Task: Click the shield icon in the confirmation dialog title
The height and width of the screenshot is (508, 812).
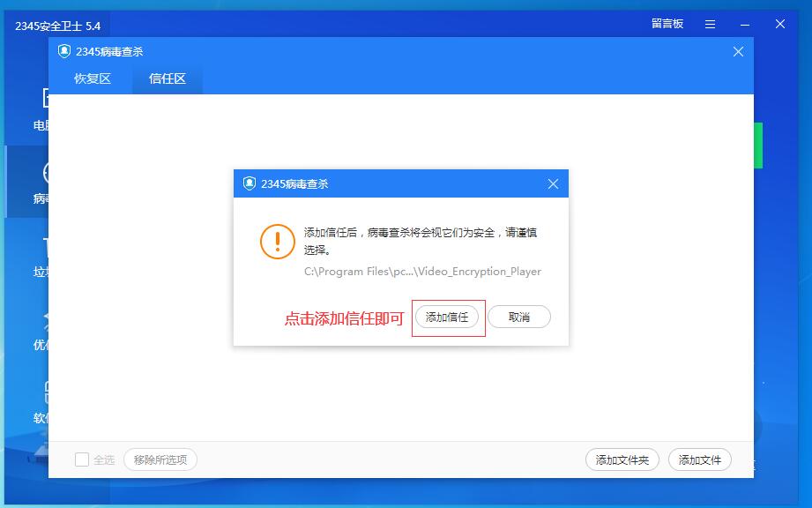Action: [250, 183]
